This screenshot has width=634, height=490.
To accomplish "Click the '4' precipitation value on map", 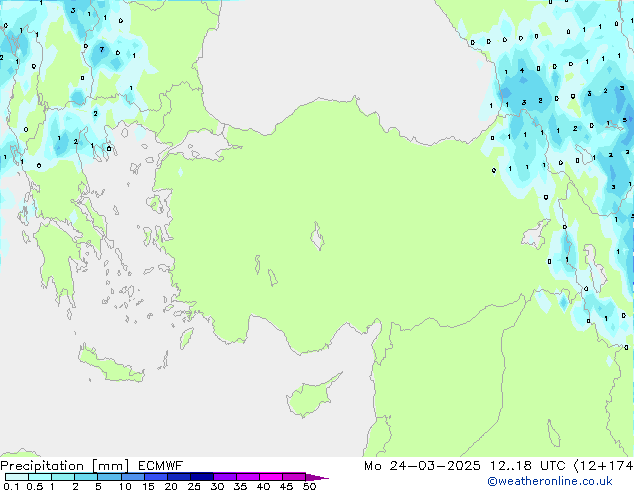I will pyautogui.click(x=522, y=70).
